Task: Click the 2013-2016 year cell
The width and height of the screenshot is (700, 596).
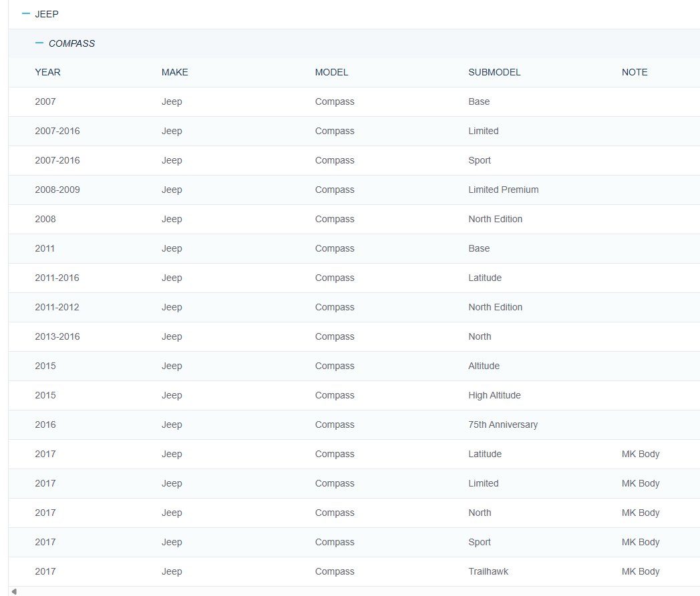Action: coord(57,336)
